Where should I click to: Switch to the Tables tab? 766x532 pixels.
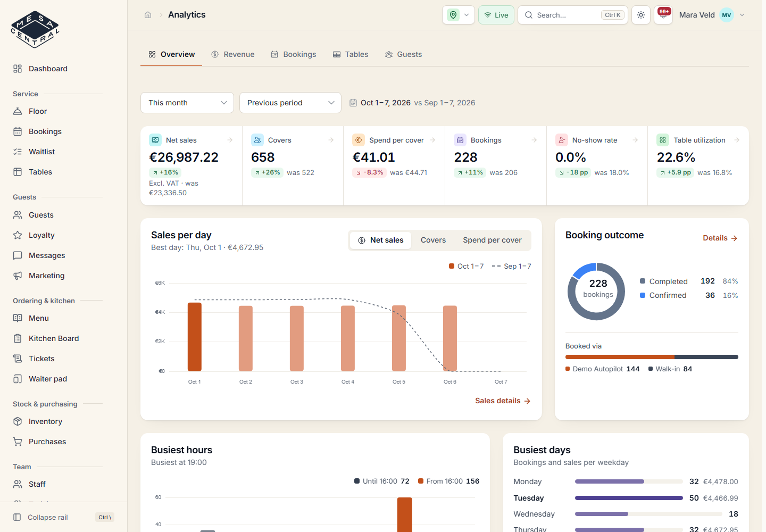click(351, 54)
